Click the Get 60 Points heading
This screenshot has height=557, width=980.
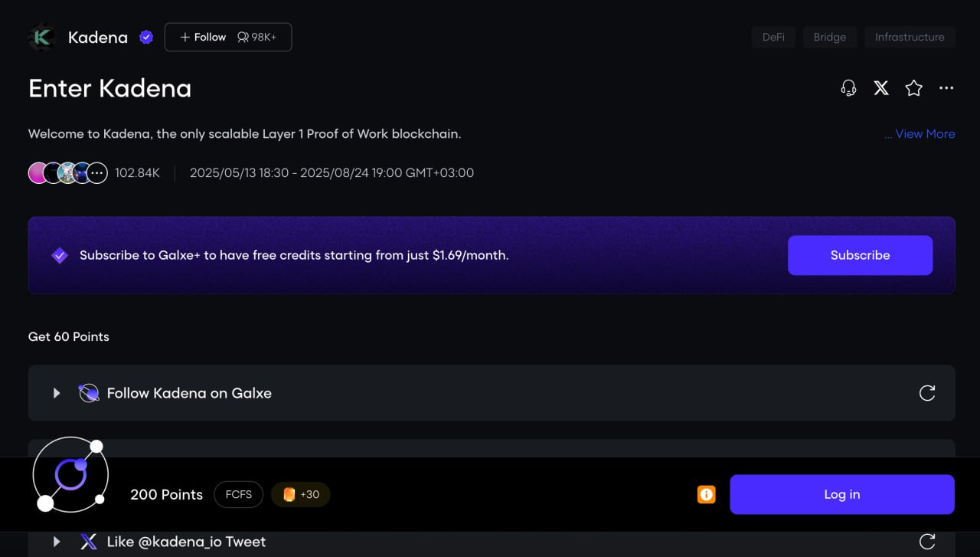[69, 336]
